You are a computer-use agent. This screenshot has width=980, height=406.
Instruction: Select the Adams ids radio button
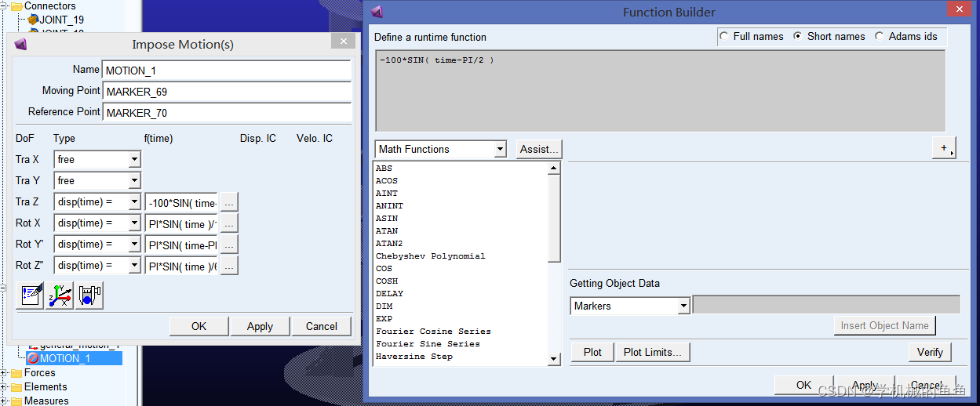pos(879,37)
